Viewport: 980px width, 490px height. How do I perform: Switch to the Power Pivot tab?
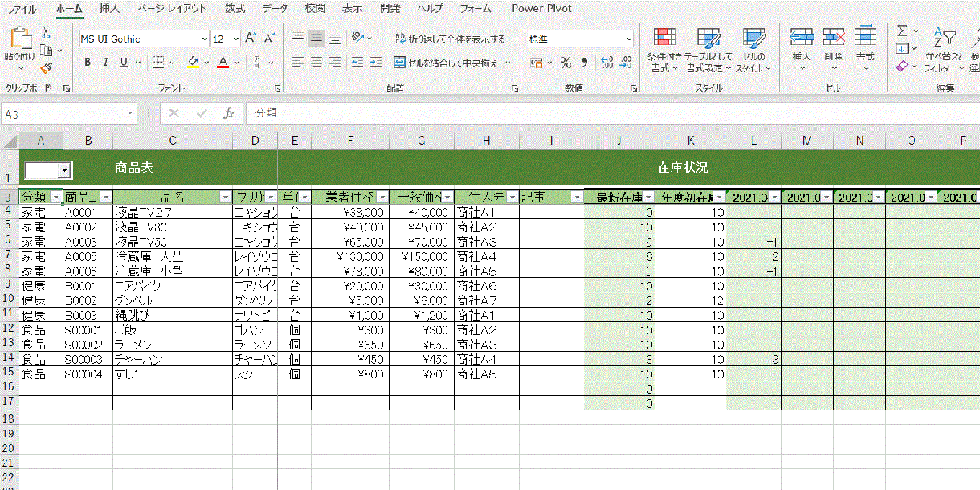542,9
